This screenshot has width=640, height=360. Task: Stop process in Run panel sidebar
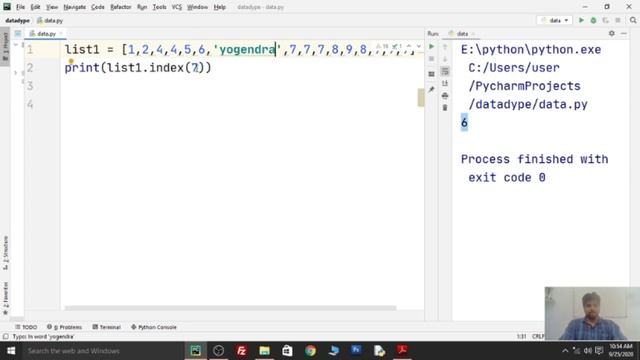click(431, 59)
